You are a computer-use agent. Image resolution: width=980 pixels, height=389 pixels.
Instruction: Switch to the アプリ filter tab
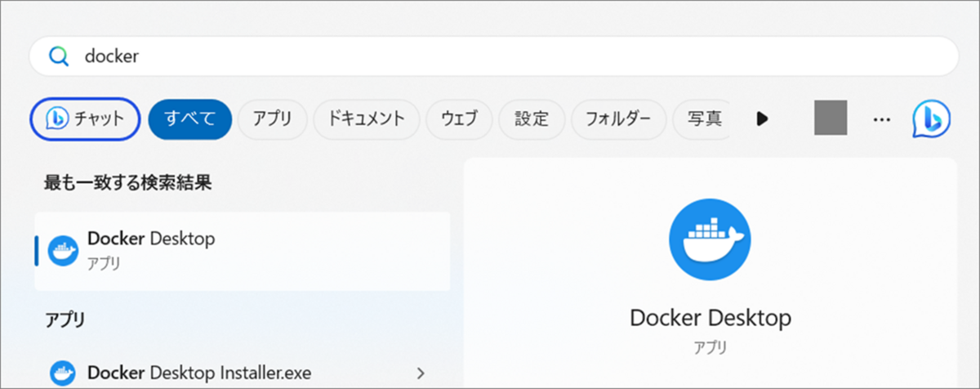tap(272, 119)
